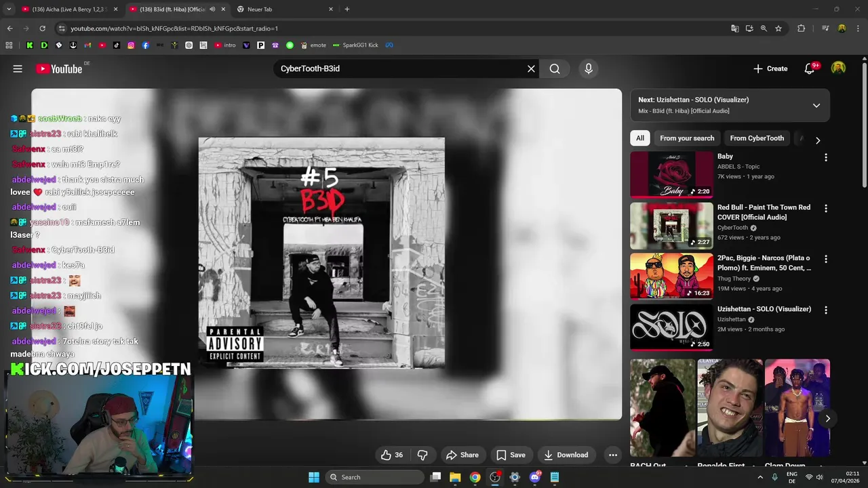Image resolution: width=868 pixels, height=488 pixels.
Task: Open options for Uzishettan SOLO video
Action: click(825, 310)
